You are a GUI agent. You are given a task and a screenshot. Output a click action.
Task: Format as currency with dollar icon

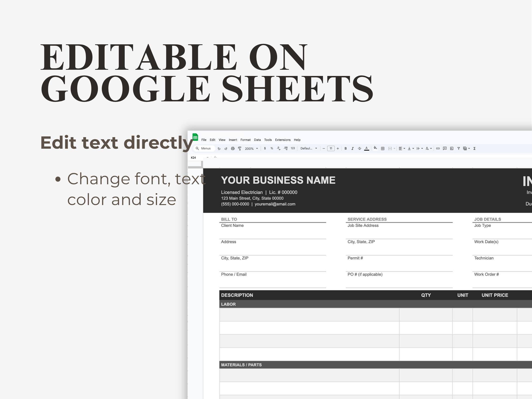(265, 148)
